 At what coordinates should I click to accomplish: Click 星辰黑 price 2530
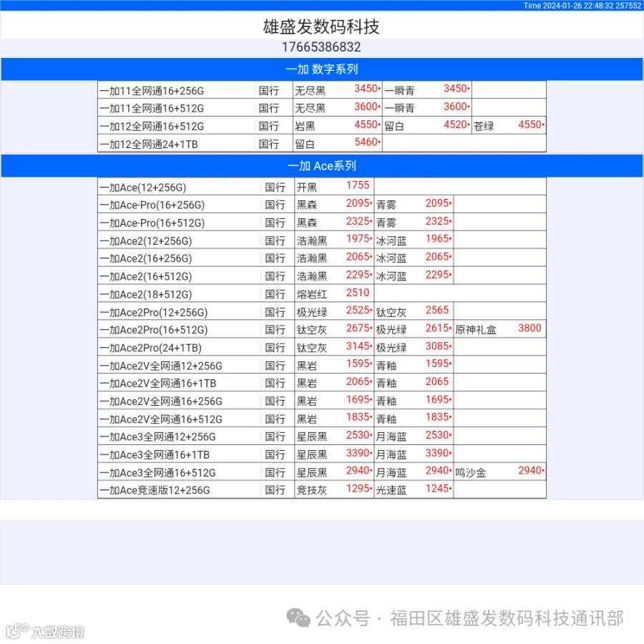358,435
